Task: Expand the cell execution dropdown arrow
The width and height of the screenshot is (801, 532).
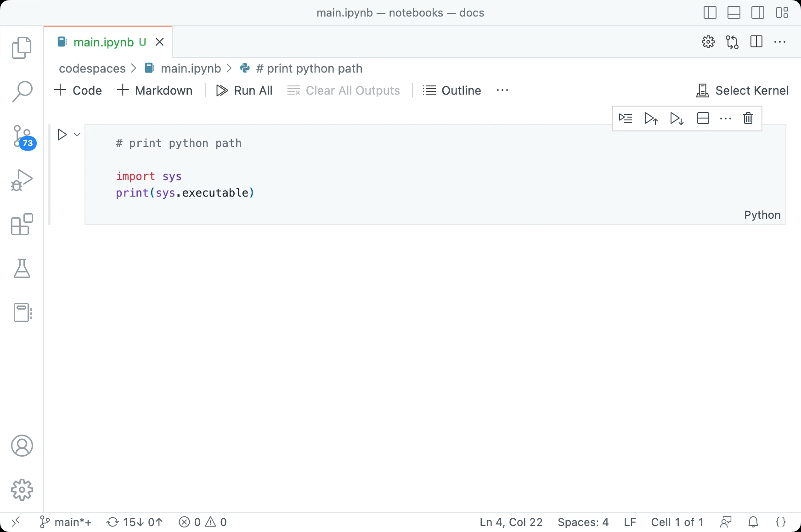Action: 77,134
